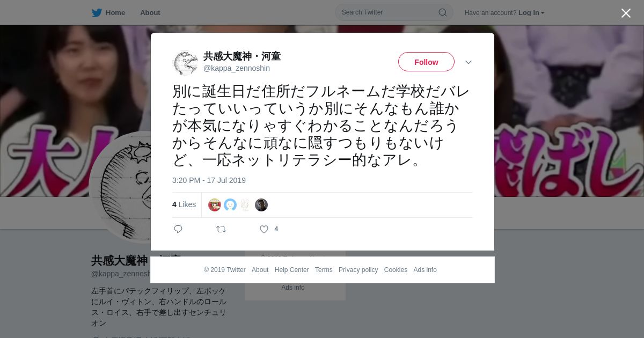
Task: Like the tweet with the heart icon
Action: tap(264, 229)
